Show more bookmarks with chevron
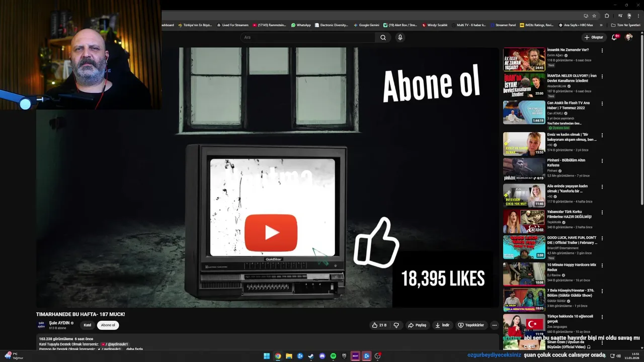 click(x=601, y=25)
